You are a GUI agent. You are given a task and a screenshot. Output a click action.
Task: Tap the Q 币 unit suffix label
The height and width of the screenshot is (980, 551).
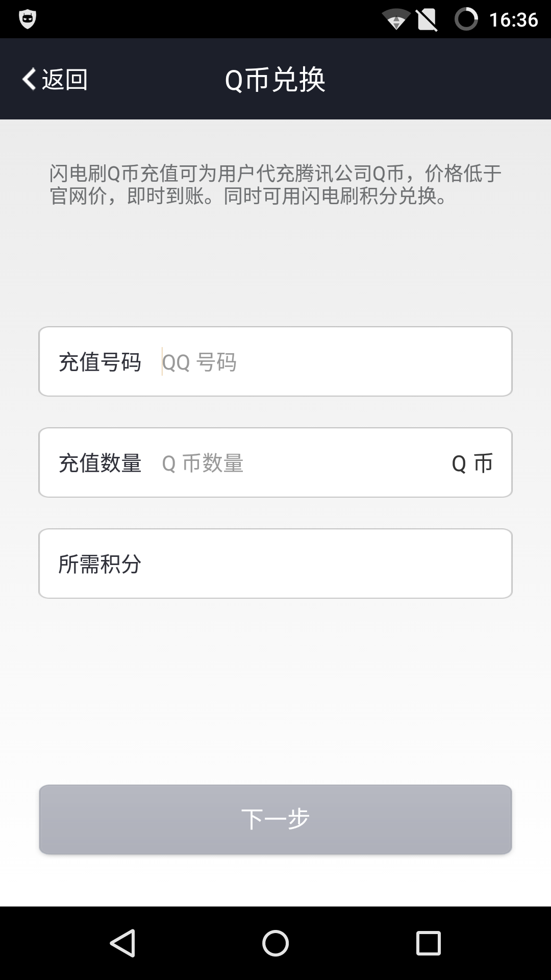pyautogui.click(x=472, y=463)
